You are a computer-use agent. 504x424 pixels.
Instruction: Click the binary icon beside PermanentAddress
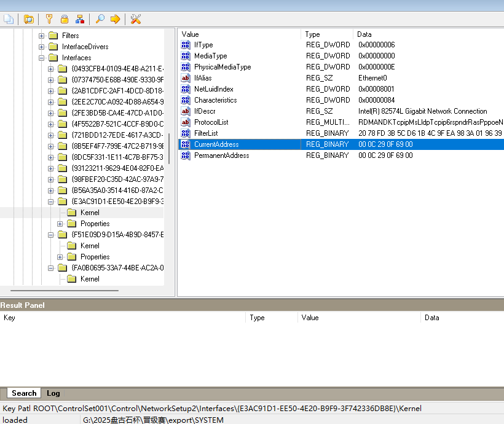click(186, 155)
